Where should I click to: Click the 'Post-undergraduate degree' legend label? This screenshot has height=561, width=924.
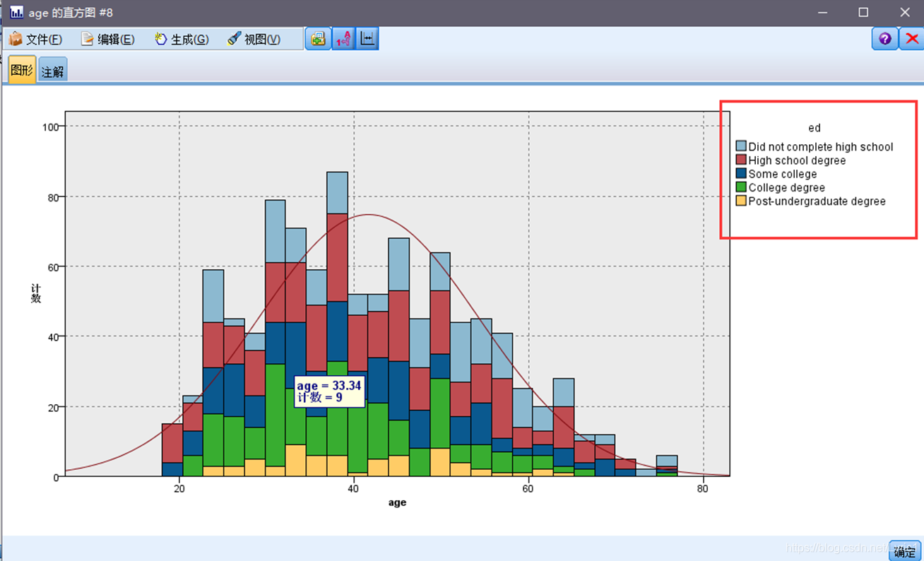pos(817,201)
